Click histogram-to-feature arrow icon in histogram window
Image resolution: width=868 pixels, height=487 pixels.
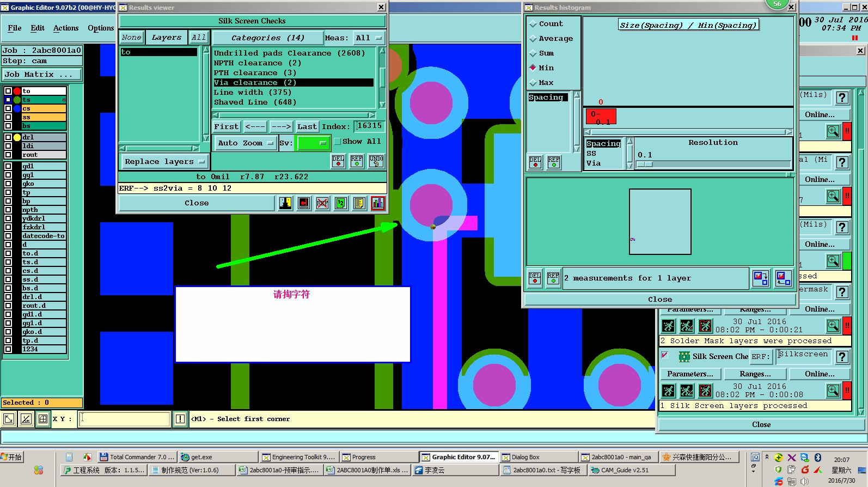[x=761, y=278]
